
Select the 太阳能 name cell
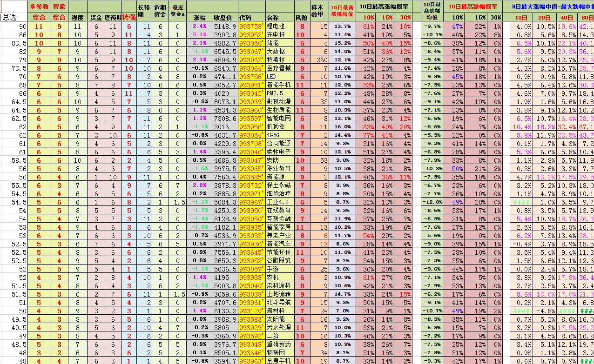coord(280,319)
